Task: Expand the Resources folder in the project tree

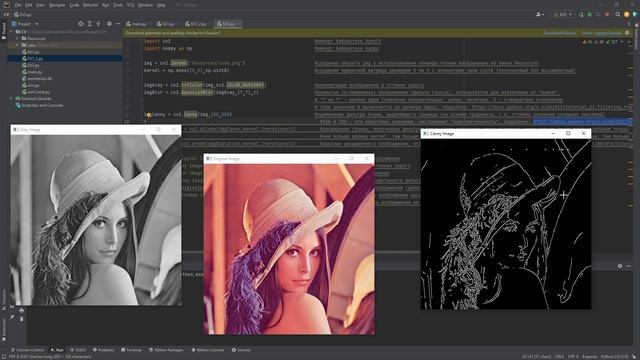Action: click(x=18, y=38)
